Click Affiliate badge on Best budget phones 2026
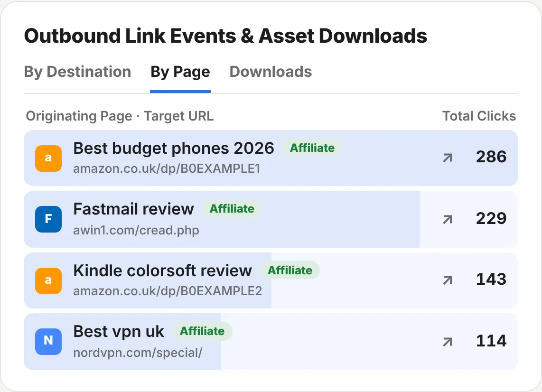542x392 pixels. [x=312, y=148]
